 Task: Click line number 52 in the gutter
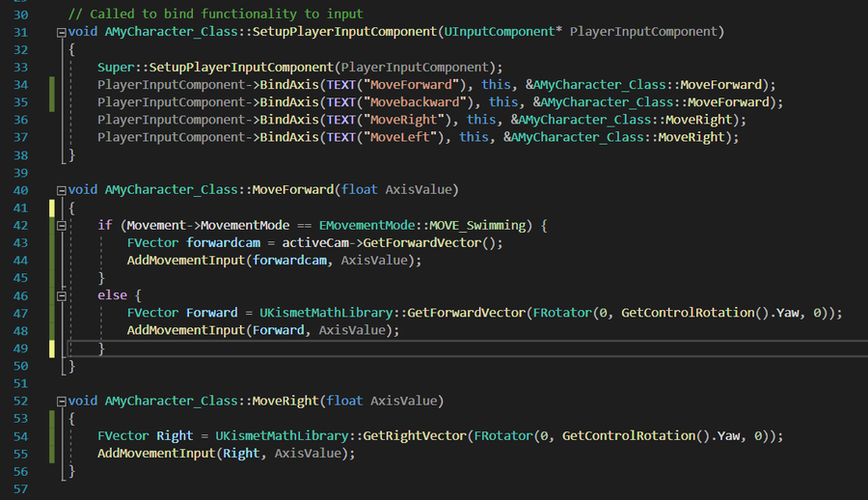point(20,402)
